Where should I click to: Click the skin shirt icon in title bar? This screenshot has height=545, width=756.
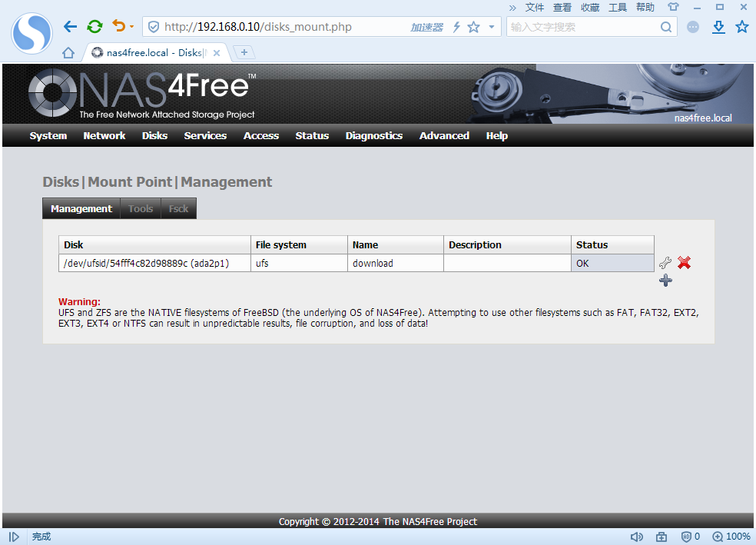673,7
